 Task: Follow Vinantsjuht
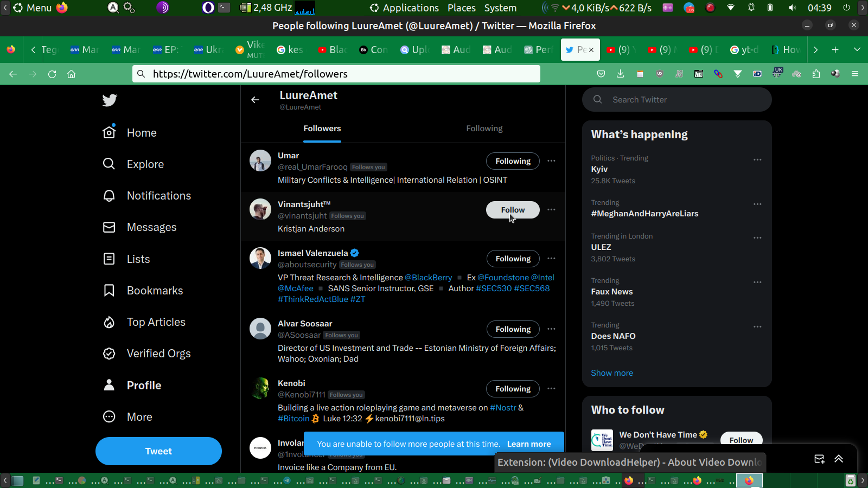pos(513,210)
